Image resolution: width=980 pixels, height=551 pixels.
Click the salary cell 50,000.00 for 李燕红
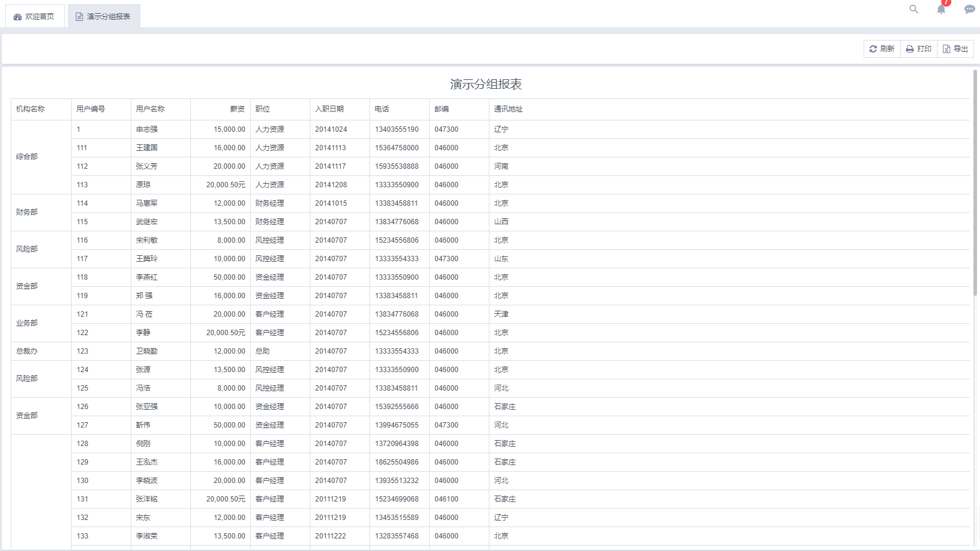pos(229,277)
